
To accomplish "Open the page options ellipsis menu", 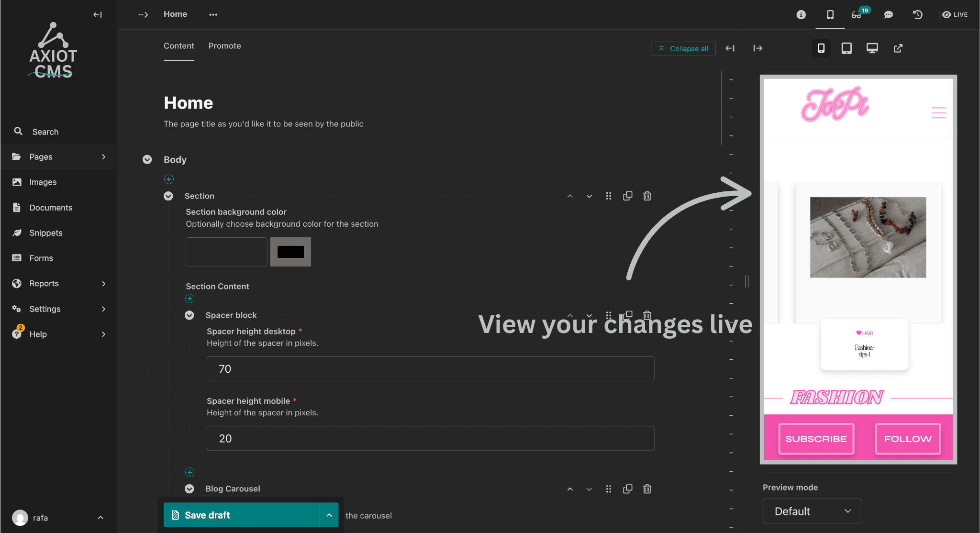I will [213, 14].
